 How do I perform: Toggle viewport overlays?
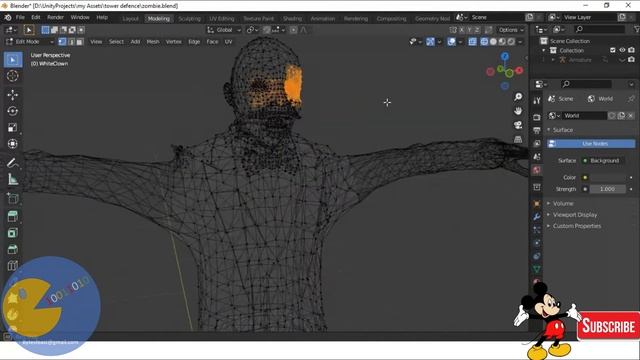[451, 42]
